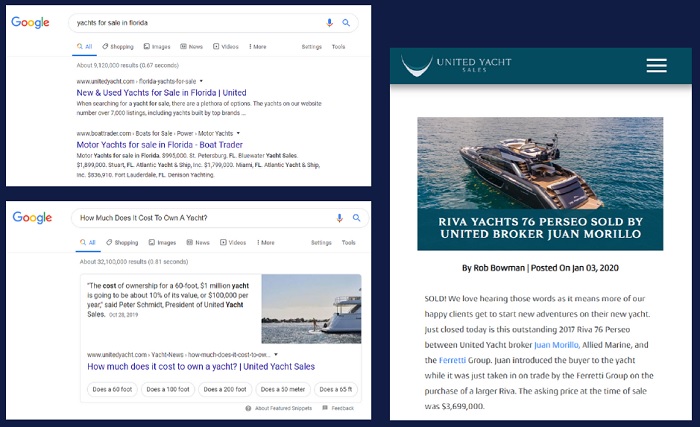Viewport: 700px width, 427px height.
Task: Click the 'Does a 50 meter' suggestion chip
Action: tap(283, 389)
